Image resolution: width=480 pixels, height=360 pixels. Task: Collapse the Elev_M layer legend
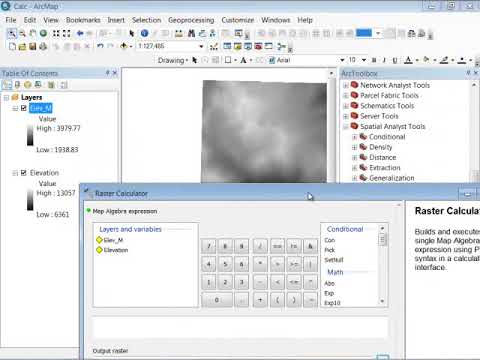click(15, 108)
